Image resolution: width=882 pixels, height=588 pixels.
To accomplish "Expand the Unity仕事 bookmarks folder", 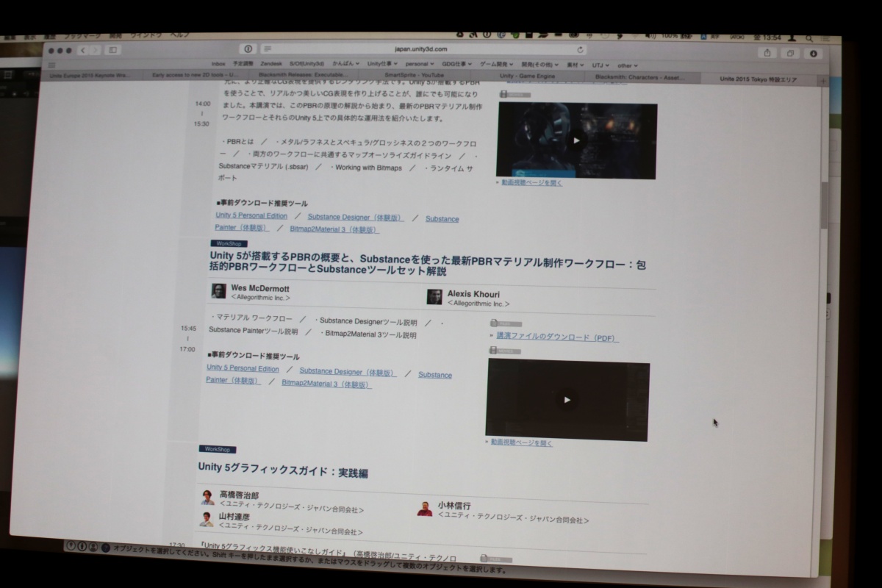I will click(382, 64).
